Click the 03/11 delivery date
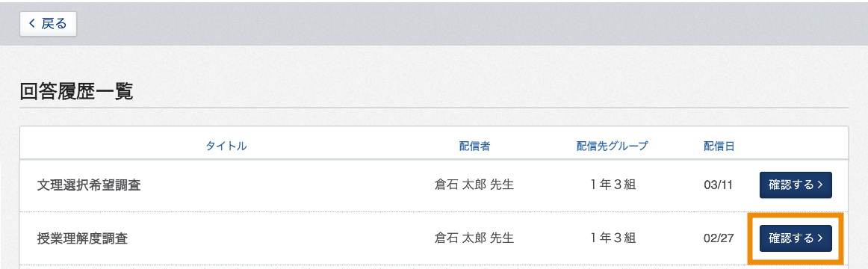Screen dimensions: 868x269 pos(719,185)
